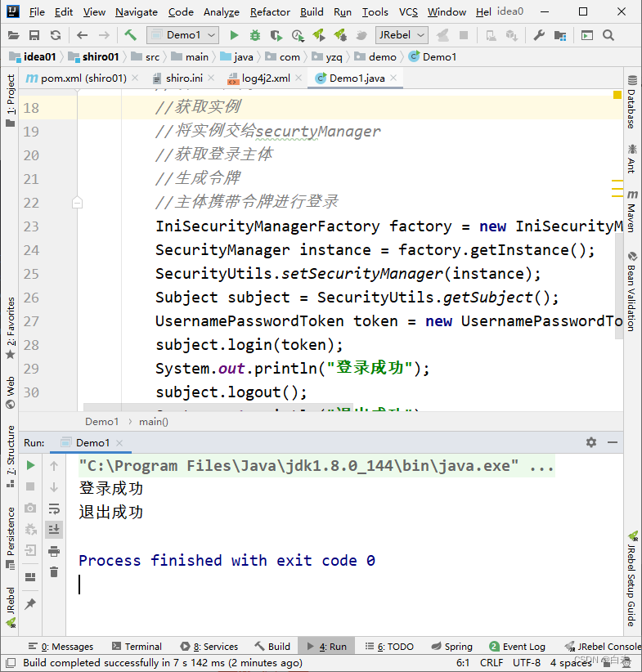This screenshot has height=672, width=642.
Task: Click the Up the stack trace arrow
Action: pyautogui.click(x=54, y=465)
